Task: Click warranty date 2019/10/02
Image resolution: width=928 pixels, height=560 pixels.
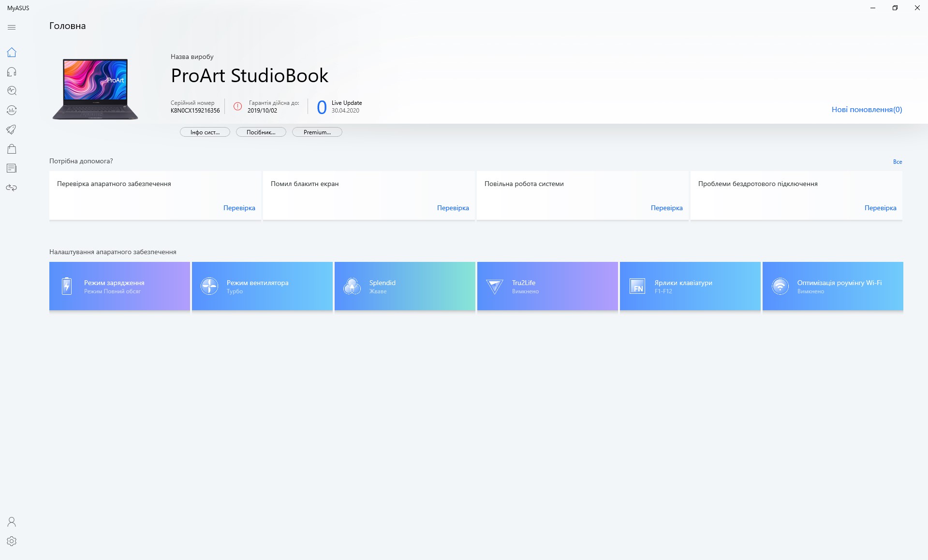Action: (x=262, y=111)
